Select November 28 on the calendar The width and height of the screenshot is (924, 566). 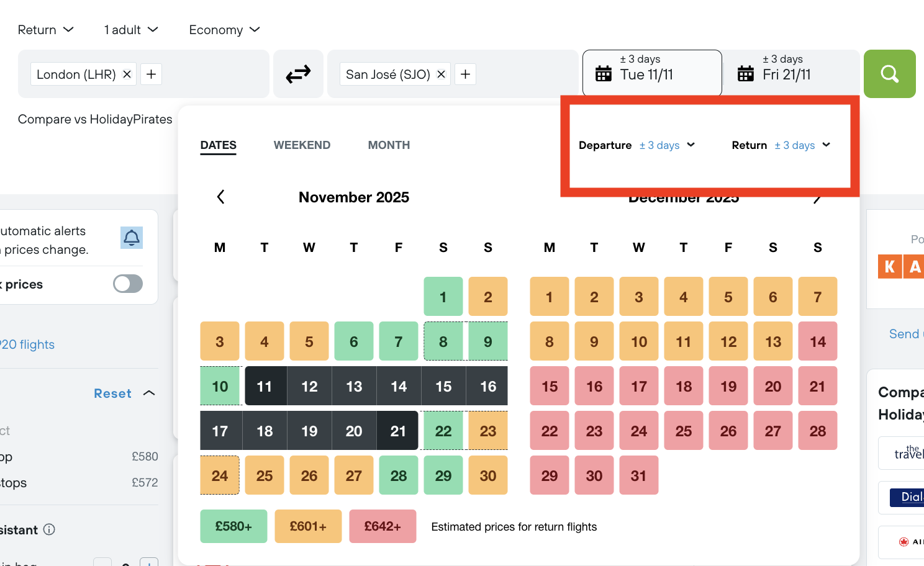point(399,475)
